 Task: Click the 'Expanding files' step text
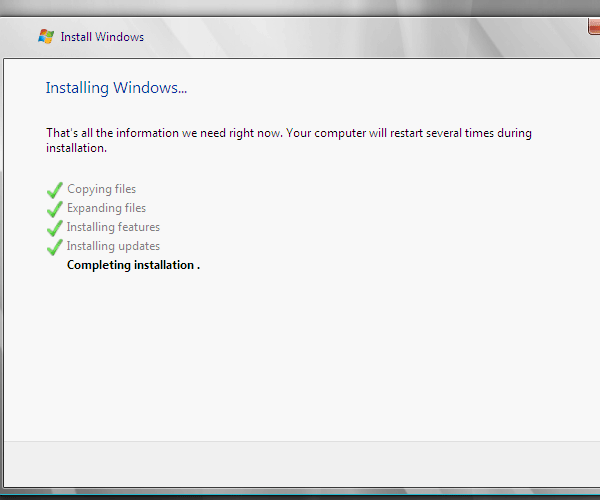coord(106,208)
